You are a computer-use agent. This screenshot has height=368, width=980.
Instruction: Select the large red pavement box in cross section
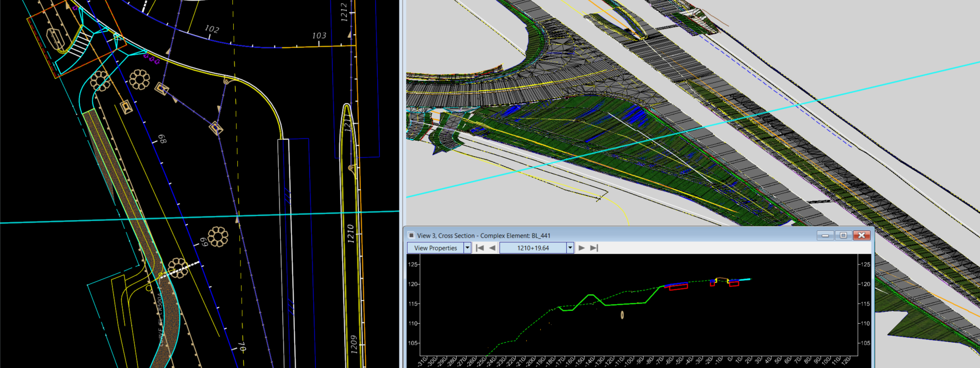678,287
